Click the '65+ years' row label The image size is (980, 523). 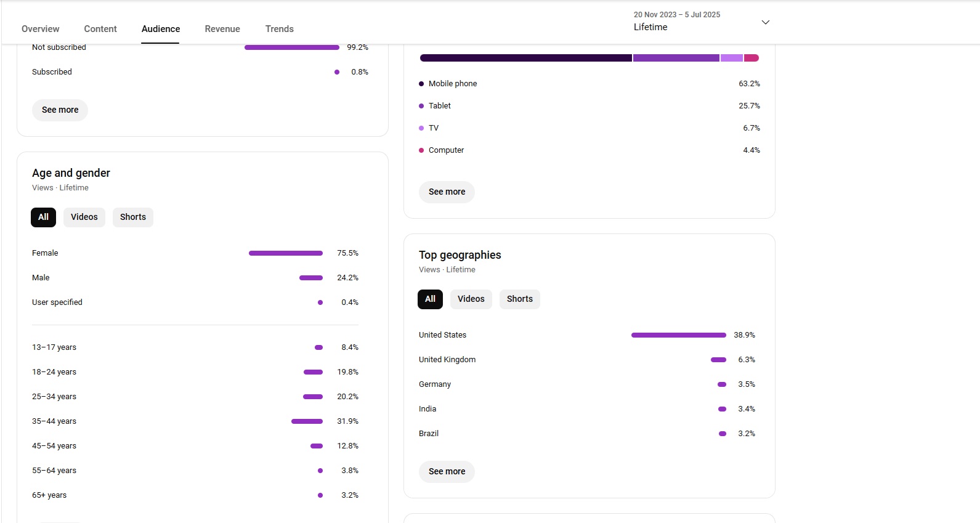(49, 495)
